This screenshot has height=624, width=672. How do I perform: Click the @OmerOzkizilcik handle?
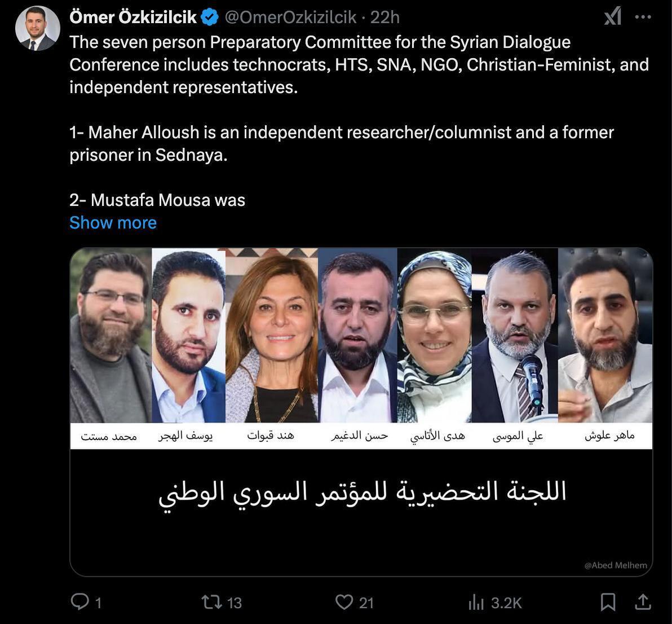click(x=290, y=17)
